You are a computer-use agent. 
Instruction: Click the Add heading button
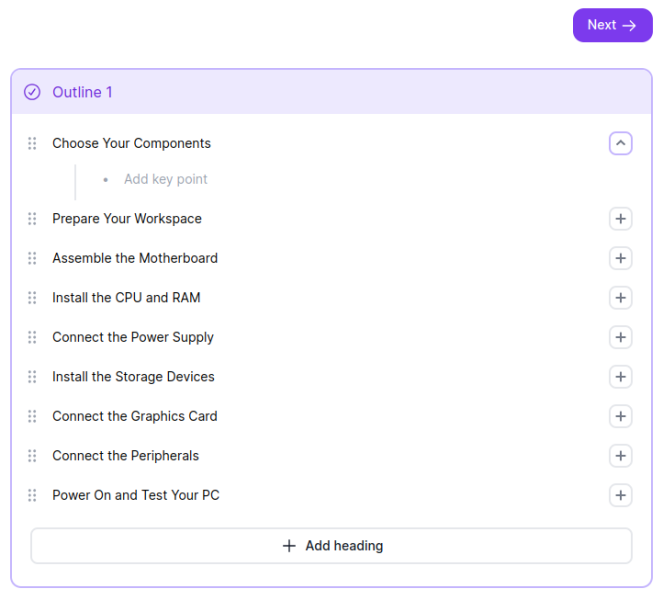[x=332, y=545]
